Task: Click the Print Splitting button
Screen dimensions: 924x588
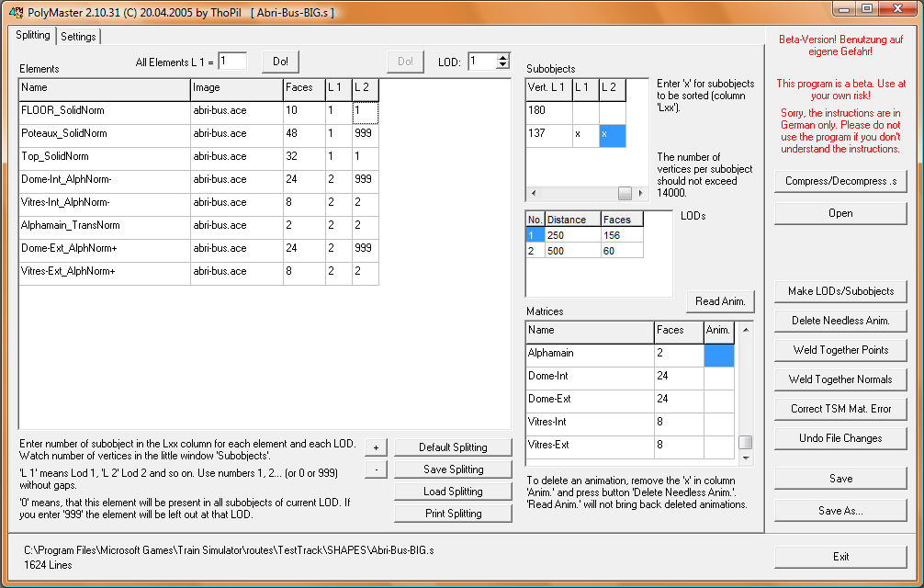Action: pos(453,514)
